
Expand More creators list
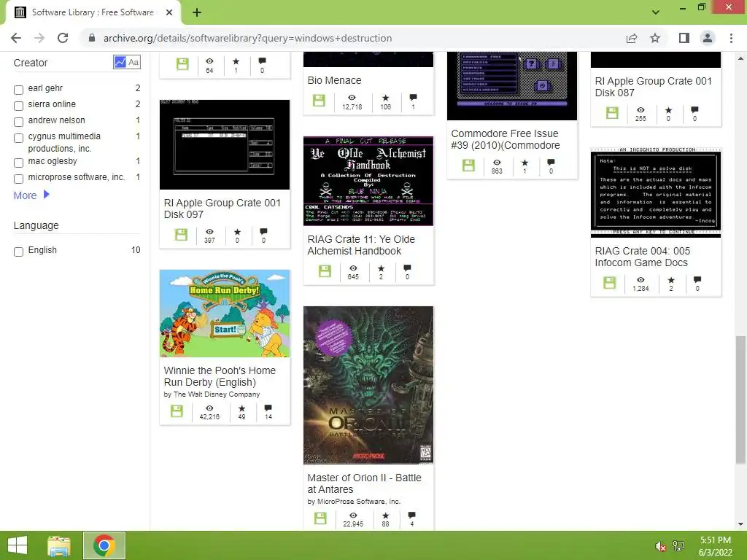(31, 195)
